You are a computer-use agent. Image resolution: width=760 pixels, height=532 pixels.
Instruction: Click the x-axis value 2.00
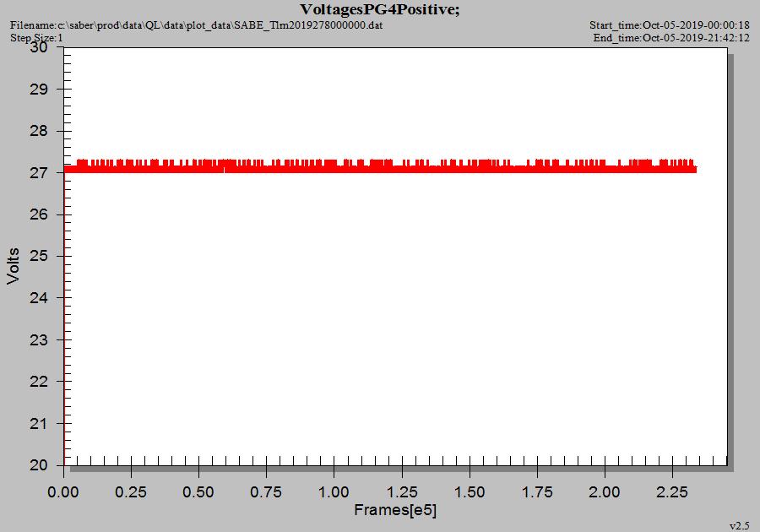click(x=605, y=492)
